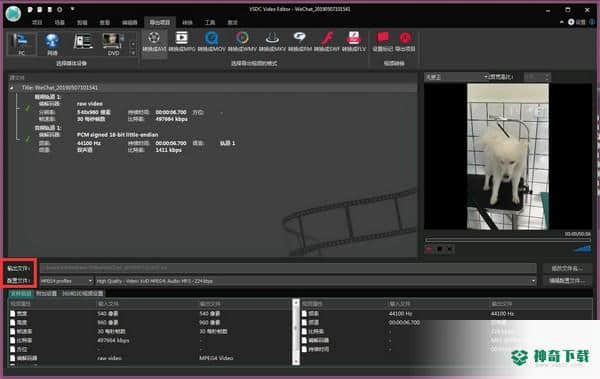
Task: Click the stop button under preview
Action: [x=439, y=250]
